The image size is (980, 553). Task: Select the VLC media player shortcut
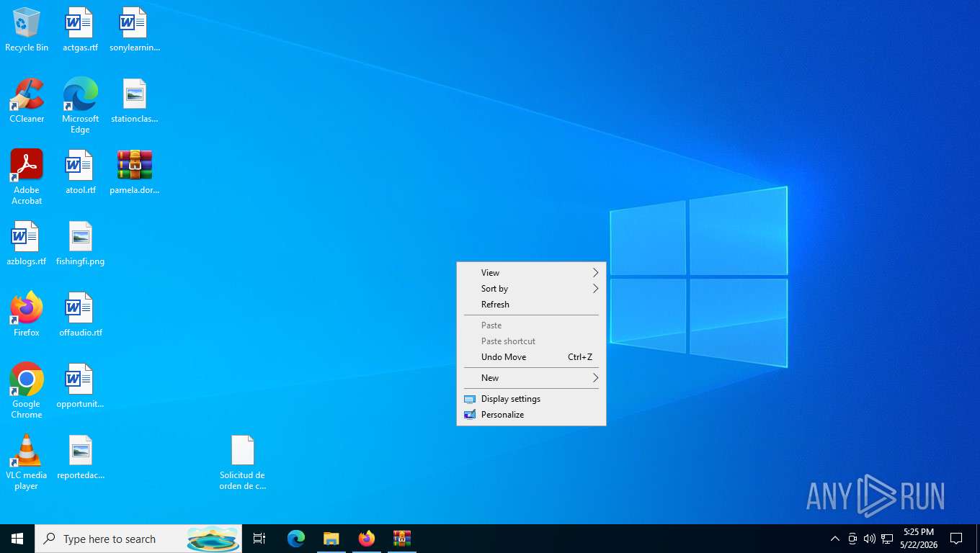tap(27, 462)
